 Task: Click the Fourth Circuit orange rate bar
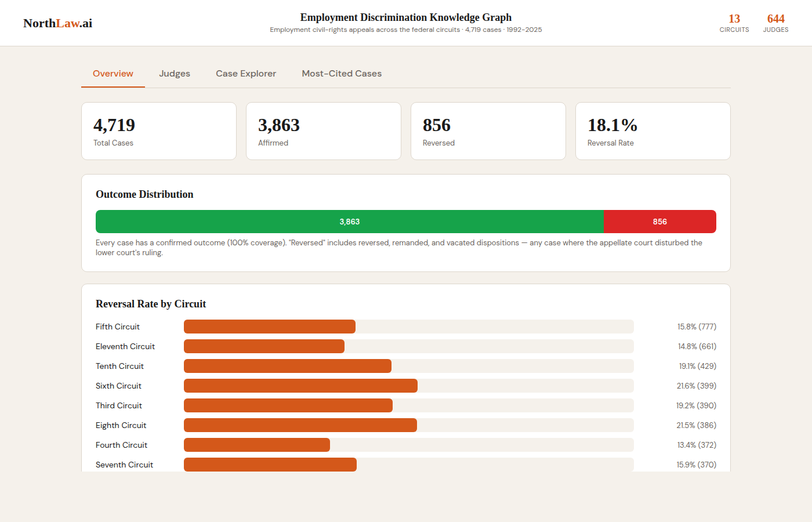257,445
